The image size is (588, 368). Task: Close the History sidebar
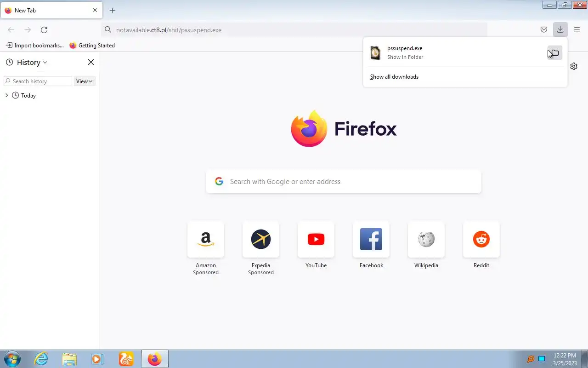pos(91,62)
